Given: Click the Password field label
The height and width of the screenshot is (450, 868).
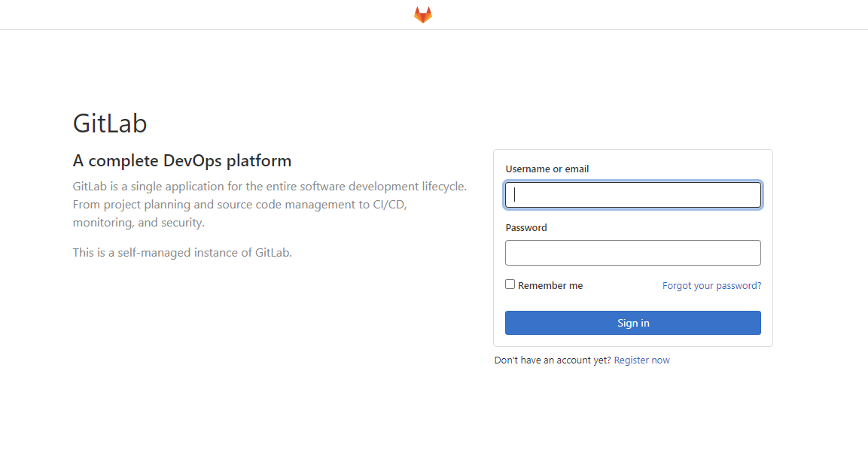Looking at the screenshot, I should 526,227.
